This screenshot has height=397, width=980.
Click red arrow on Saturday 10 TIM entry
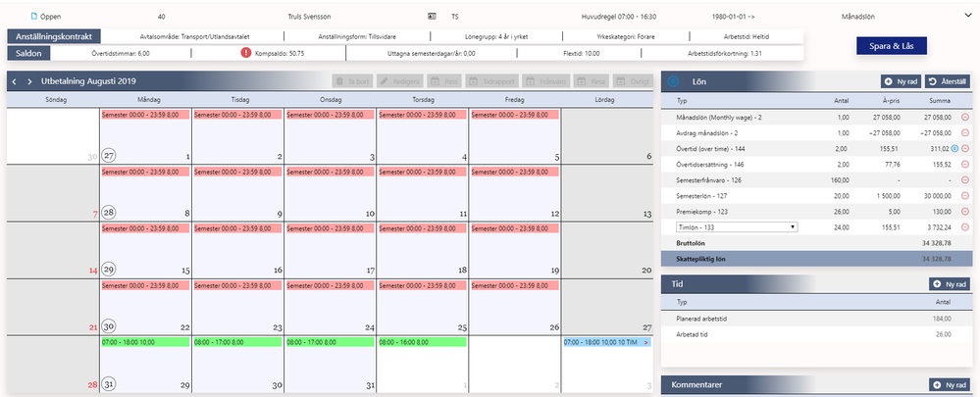[645, 342]
